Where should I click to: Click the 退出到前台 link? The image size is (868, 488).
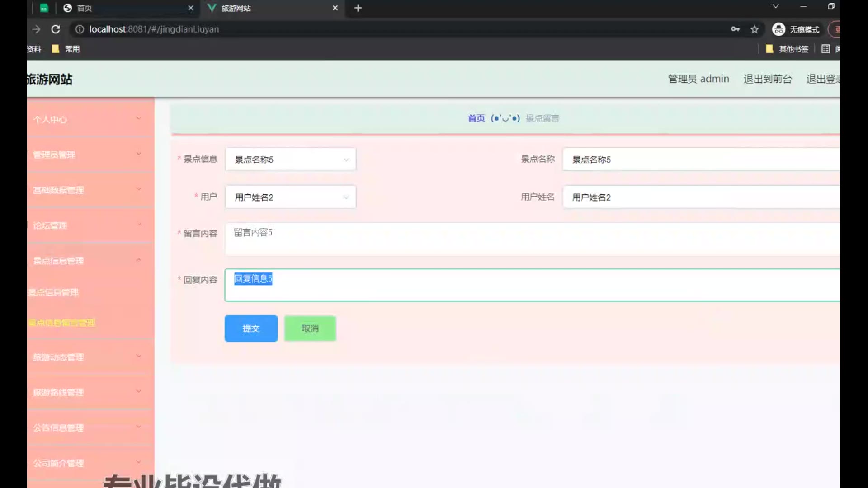coord(768,79)
